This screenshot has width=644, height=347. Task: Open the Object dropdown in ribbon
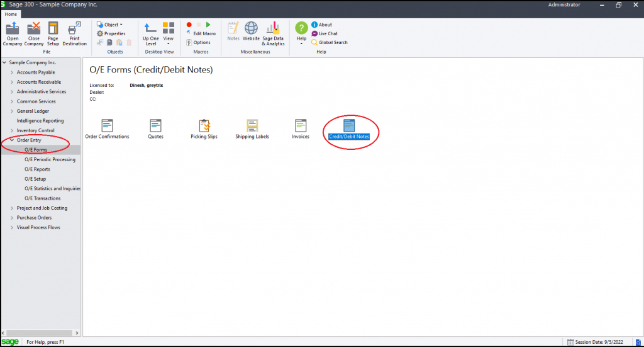[x=109, y=25]
